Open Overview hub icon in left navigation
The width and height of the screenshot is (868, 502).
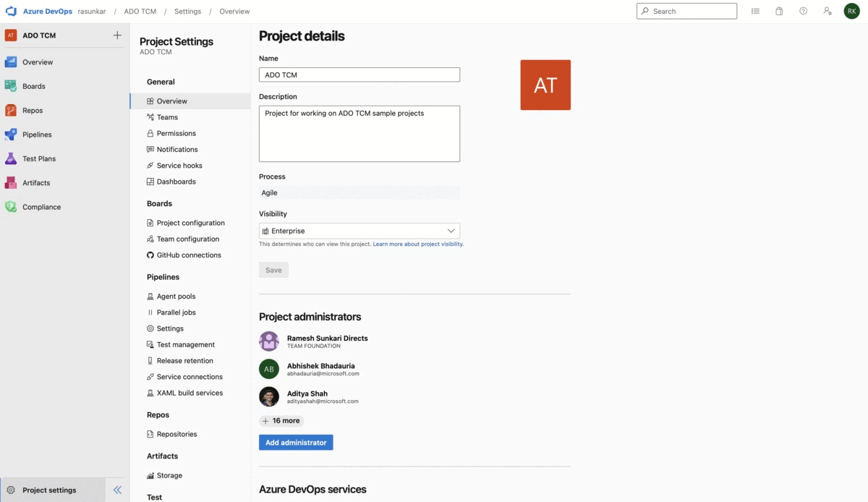pyautogui.click(x=11, y=62)
